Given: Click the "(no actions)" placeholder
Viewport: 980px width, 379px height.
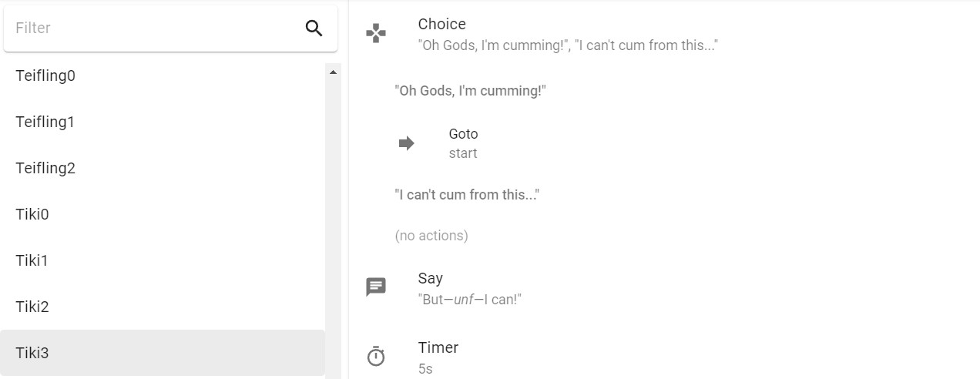Looking at the screenshot, I should (431, 235).
